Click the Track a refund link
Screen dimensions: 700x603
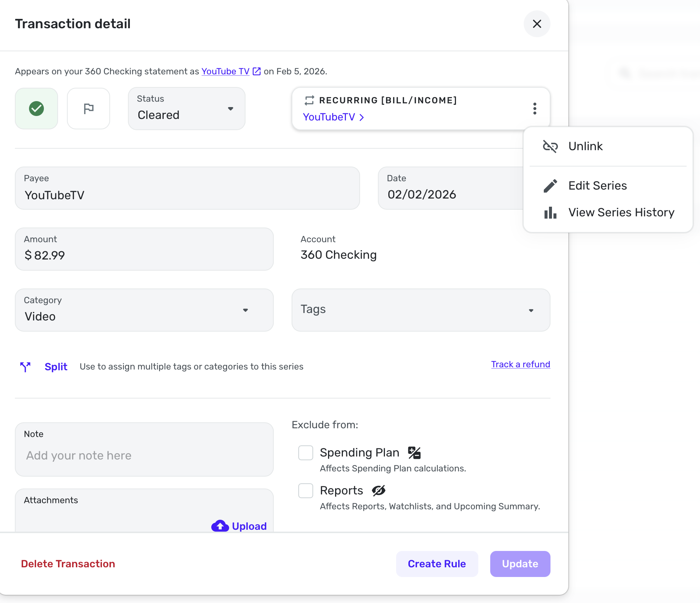pyautogui.click(x=520, y=364)
